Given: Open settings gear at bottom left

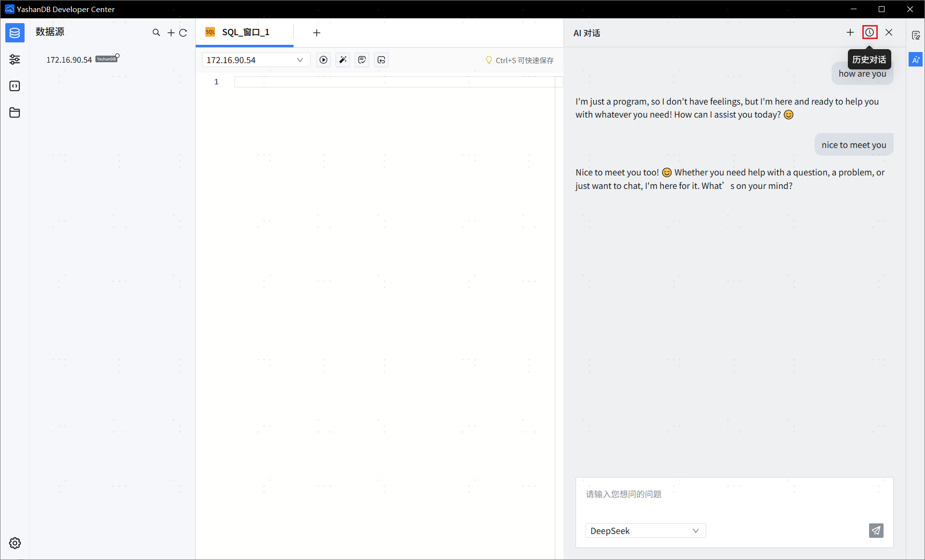Looking at the screenshot, I should click(15, 543).
